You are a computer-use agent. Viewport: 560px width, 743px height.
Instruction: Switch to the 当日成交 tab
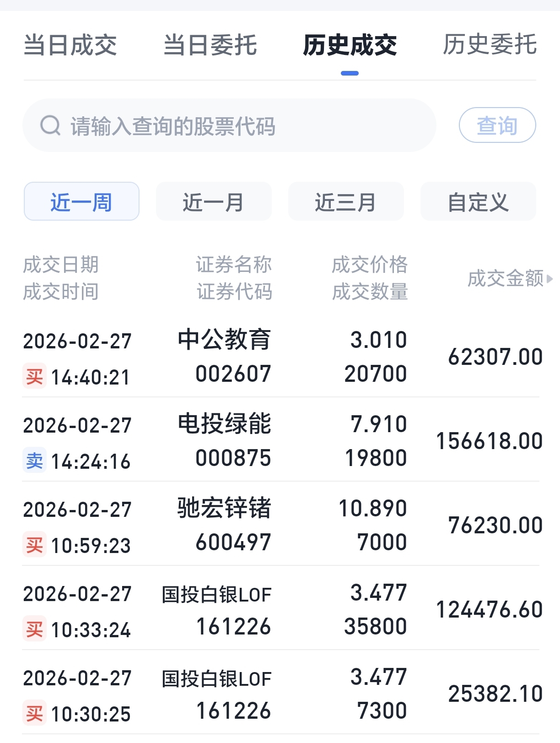click(x=70, y=45)
